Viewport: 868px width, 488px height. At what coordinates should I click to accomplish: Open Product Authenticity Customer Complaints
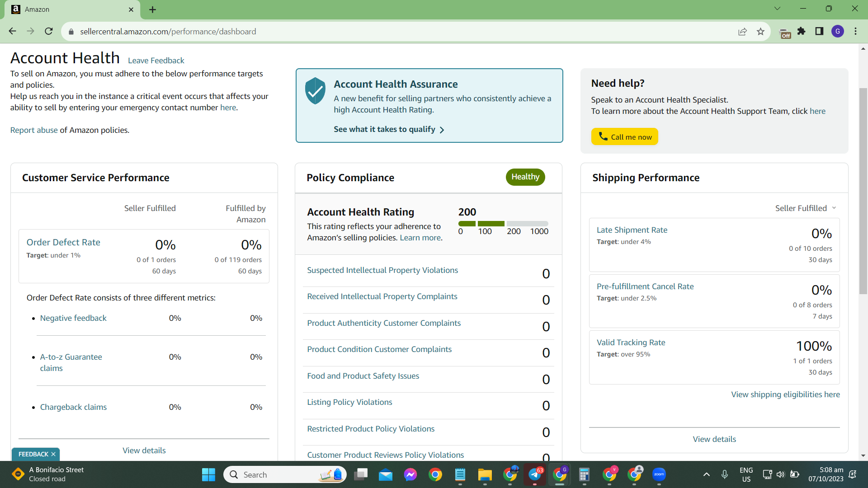[384, 323]
